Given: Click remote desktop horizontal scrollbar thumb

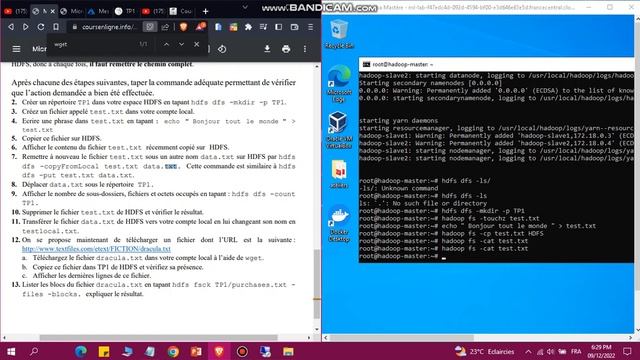Looking at the screenshot, I should [402, 338].
